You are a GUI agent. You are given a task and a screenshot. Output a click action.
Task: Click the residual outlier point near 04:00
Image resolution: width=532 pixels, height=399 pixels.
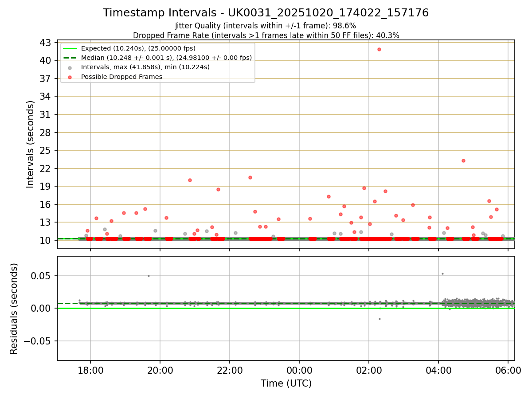pyautogui.click(x=442, y=274)
